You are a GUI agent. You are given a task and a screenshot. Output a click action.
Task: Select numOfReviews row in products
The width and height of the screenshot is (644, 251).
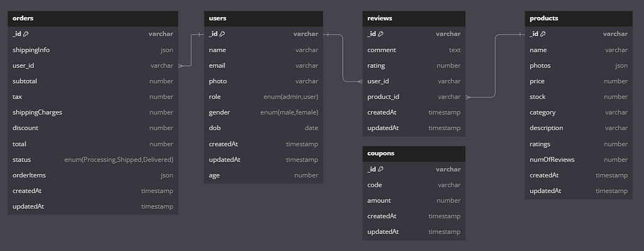579,160
